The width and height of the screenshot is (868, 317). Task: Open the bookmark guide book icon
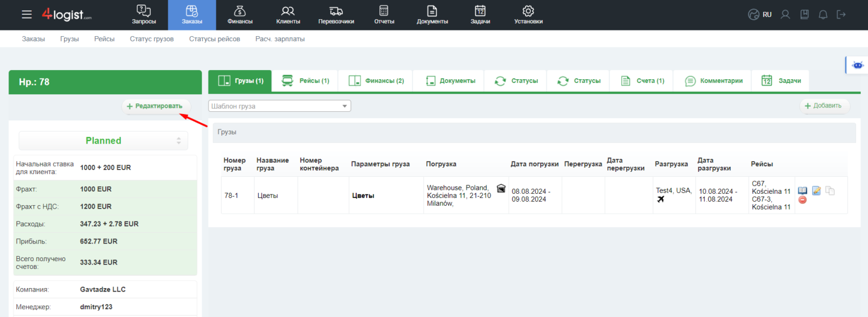click(x=804, y=15)
